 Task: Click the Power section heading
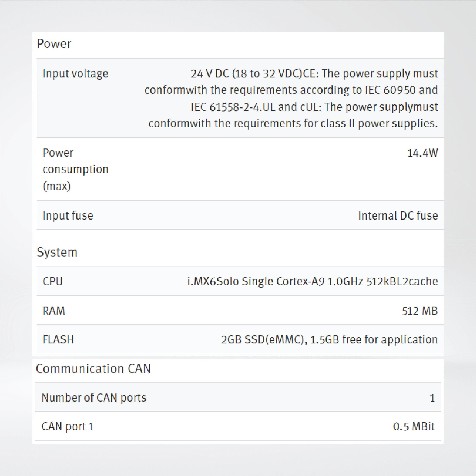pyautogui.click(x=54, y=44)
